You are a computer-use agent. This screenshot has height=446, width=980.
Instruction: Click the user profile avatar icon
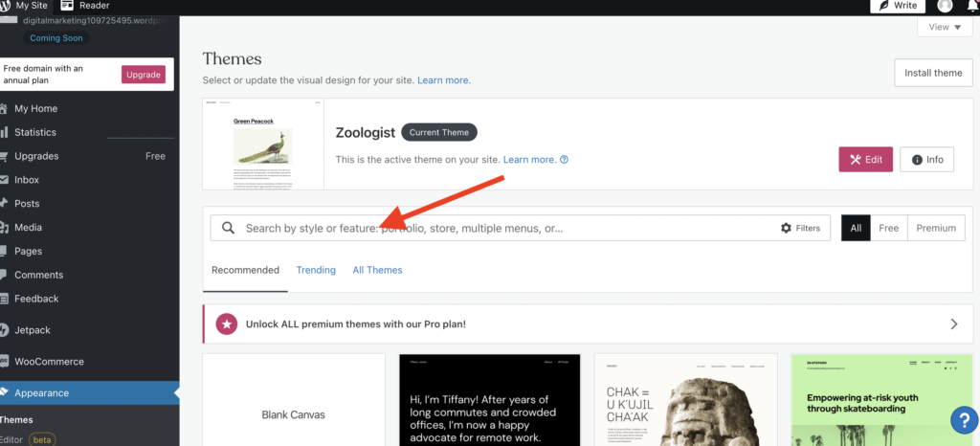tap(945, 6)
